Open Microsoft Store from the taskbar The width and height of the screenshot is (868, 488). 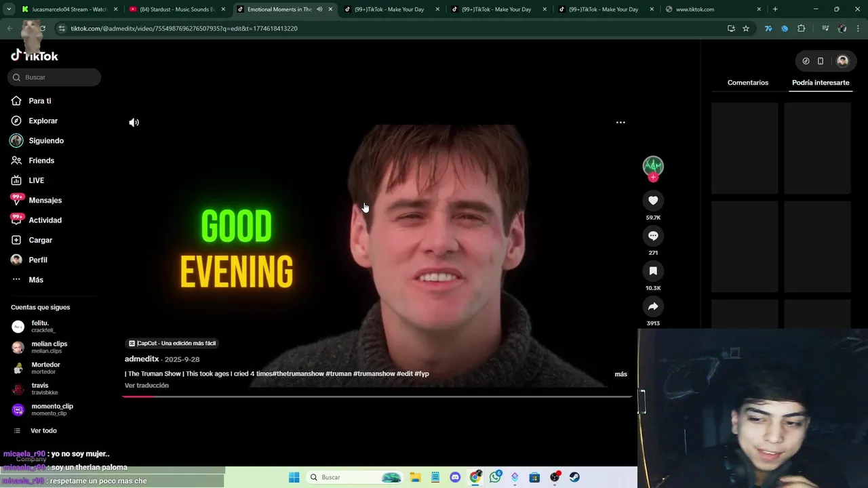[535, 477]
